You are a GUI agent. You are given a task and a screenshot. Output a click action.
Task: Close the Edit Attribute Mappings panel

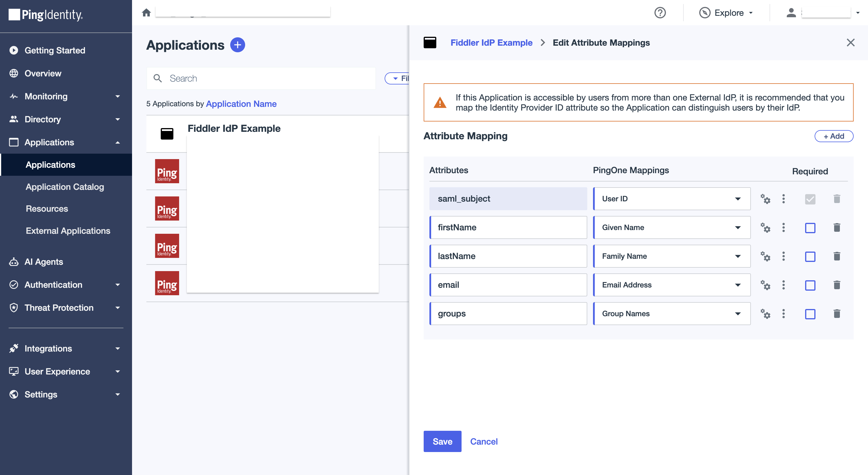pyautogui.click(x=850, y=43)
